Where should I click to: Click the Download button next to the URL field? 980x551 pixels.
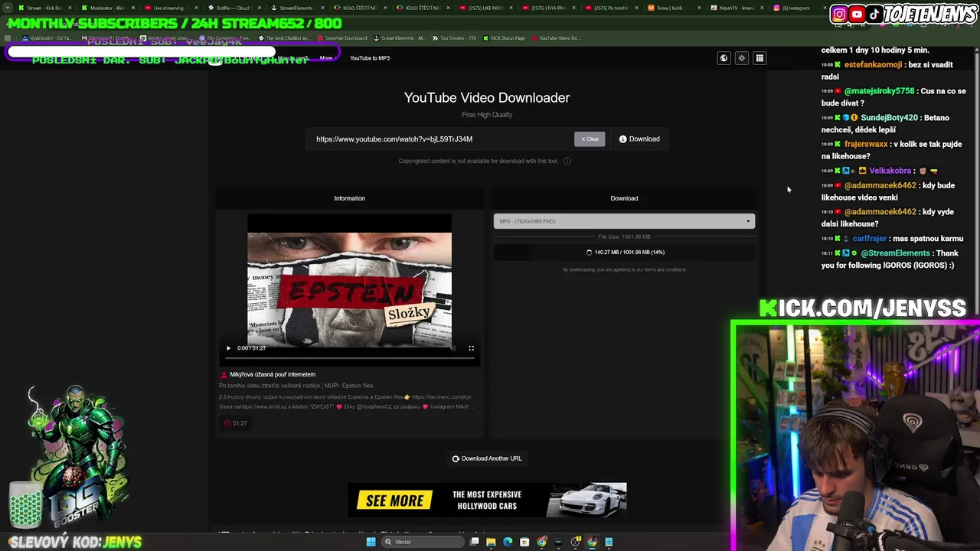[x=639, y=139]
